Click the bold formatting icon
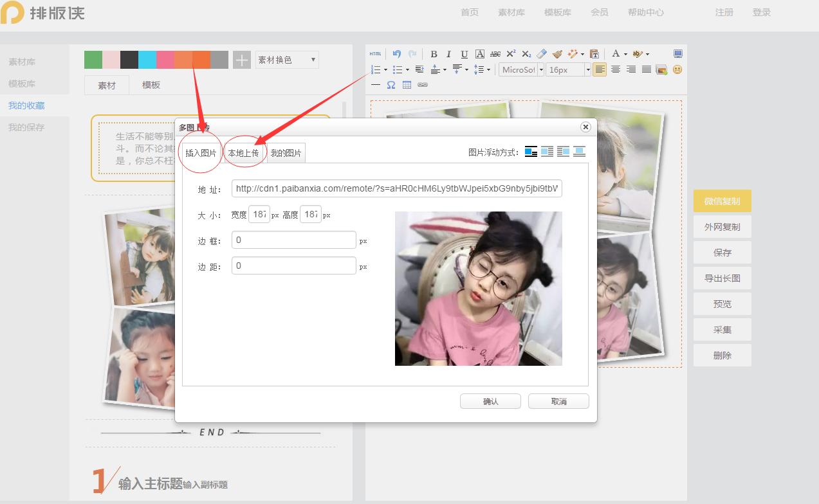The height and width of the screenshot is (504, 819). tap(434, 54)
